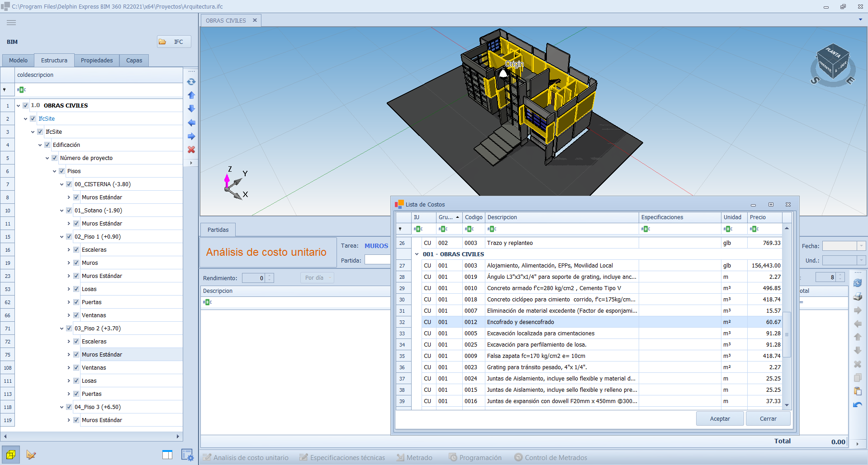Collapse the 03_Piso 2 (+3.70) node

coord(62,329)
